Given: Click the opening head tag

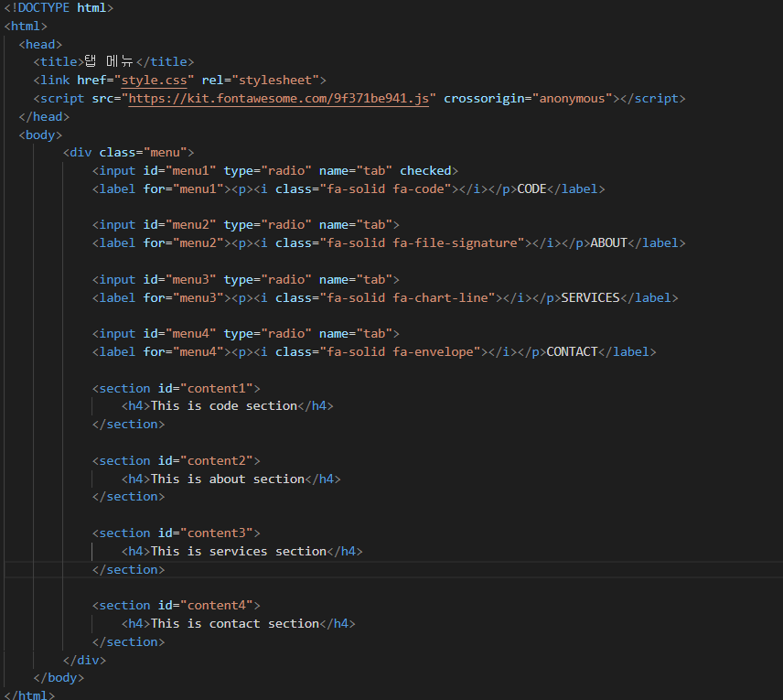Looking at the screenshot, I should (x=40, y=45).
